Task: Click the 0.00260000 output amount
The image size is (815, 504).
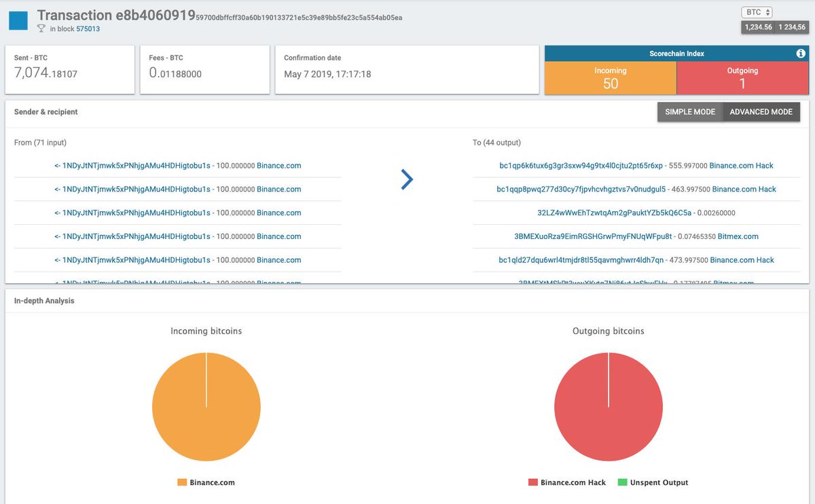Action: (716, 213)
